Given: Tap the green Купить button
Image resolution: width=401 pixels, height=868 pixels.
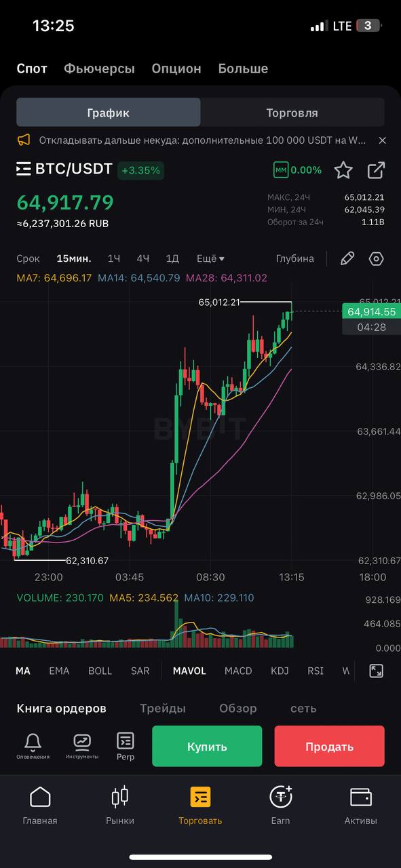Looking at the screenshot, I should click(x=207, y=746).
